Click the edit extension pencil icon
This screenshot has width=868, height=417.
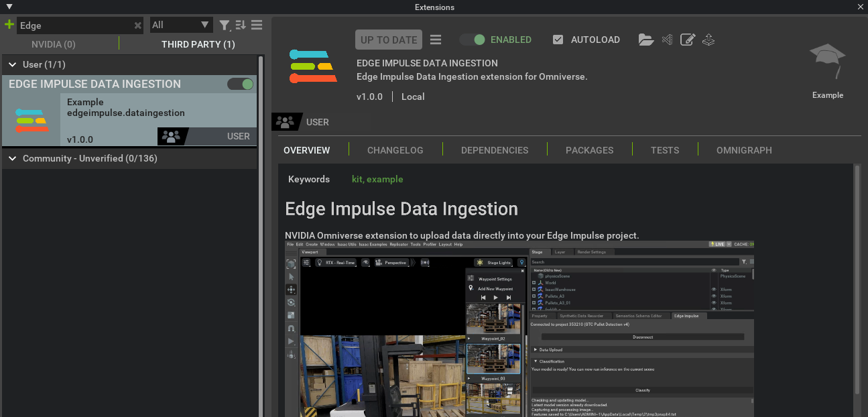(688, 40)
